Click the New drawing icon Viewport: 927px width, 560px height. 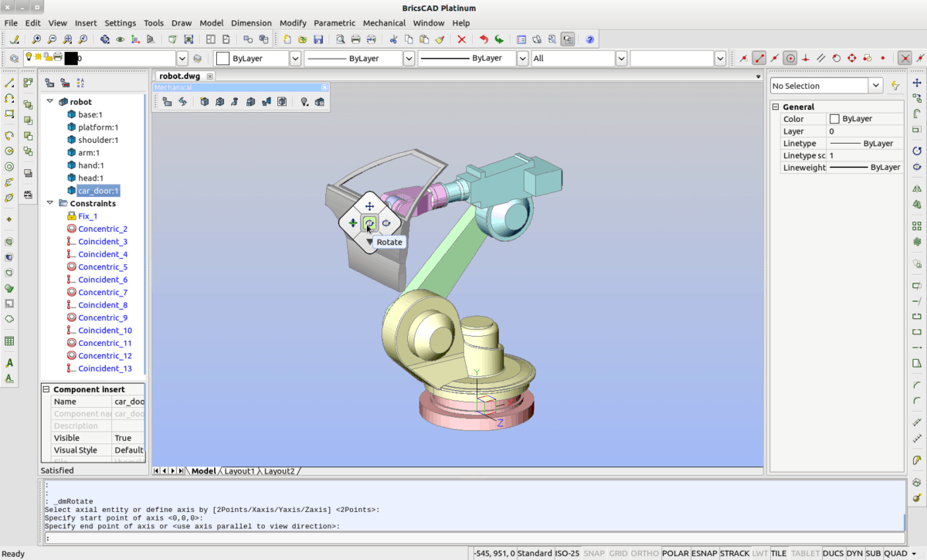point(287,39)
